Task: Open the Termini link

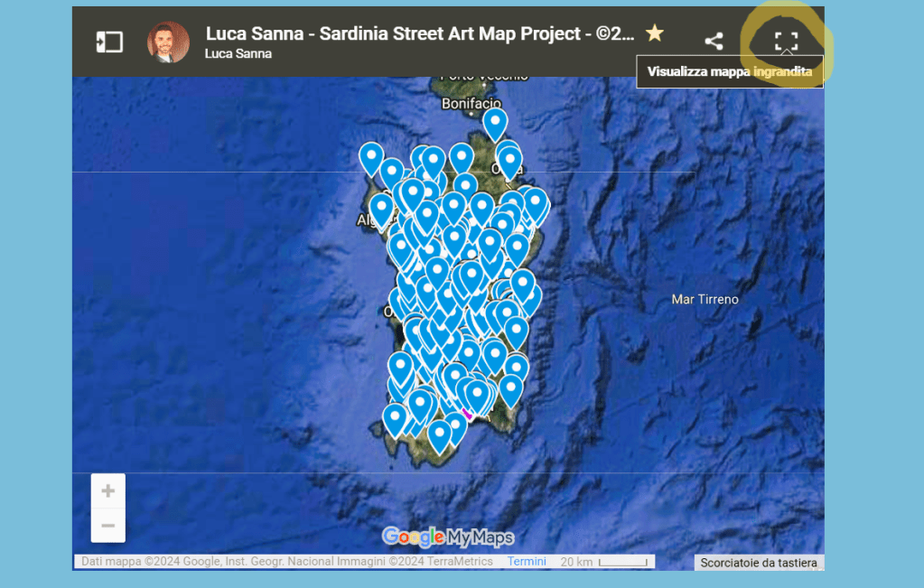Action: point(527,562)
